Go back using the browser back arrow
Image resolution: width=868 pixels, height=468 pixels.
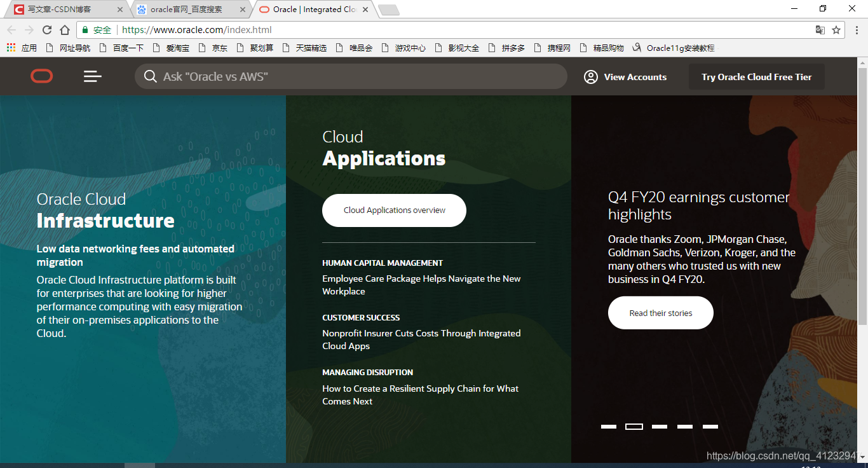(x=11, y=30)
